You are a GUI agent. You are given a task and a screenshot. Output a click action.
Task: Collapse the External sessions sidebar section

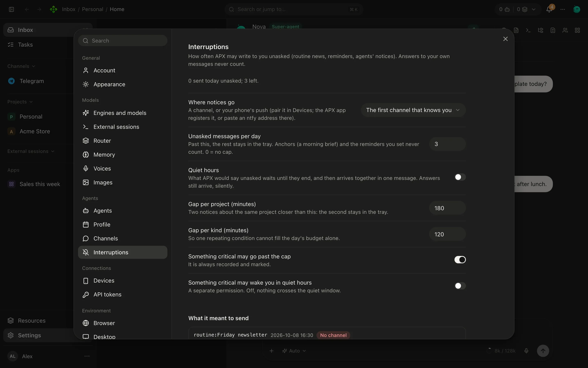pos(31,151)
